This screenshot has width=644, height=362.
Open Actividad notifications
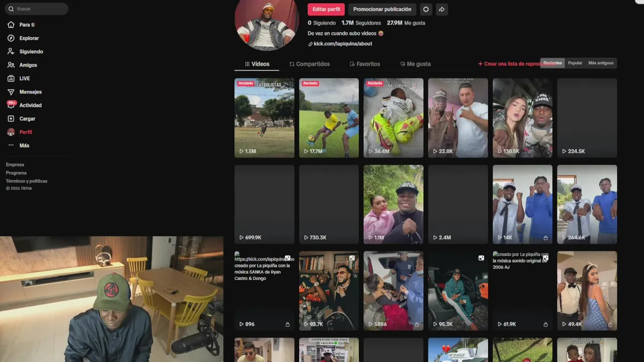pyautogui.click(x=24, y=105)
